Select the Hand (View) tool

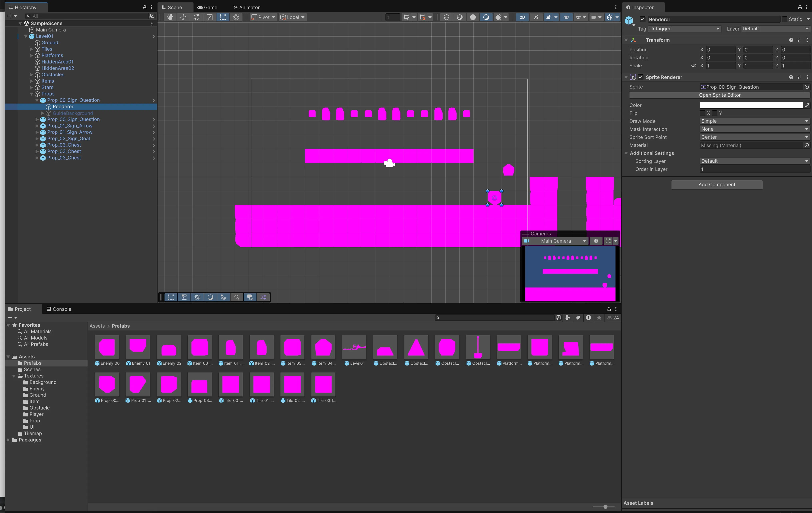point(170,17)
